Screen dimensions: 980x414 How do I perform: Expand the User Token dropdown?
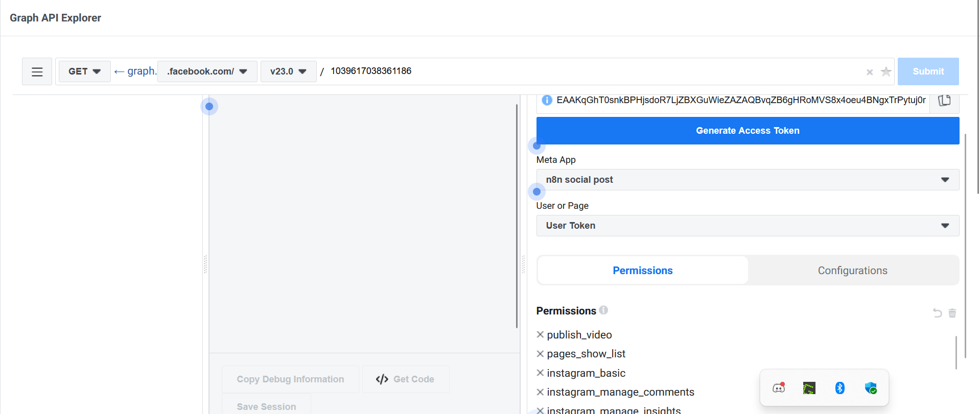pos(748,226)
